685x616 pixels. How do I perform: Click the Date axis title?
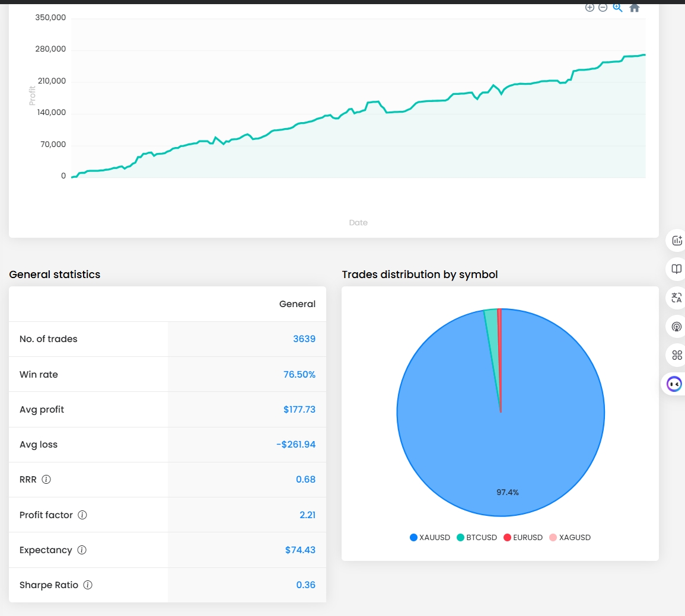(x=358, y=223)
